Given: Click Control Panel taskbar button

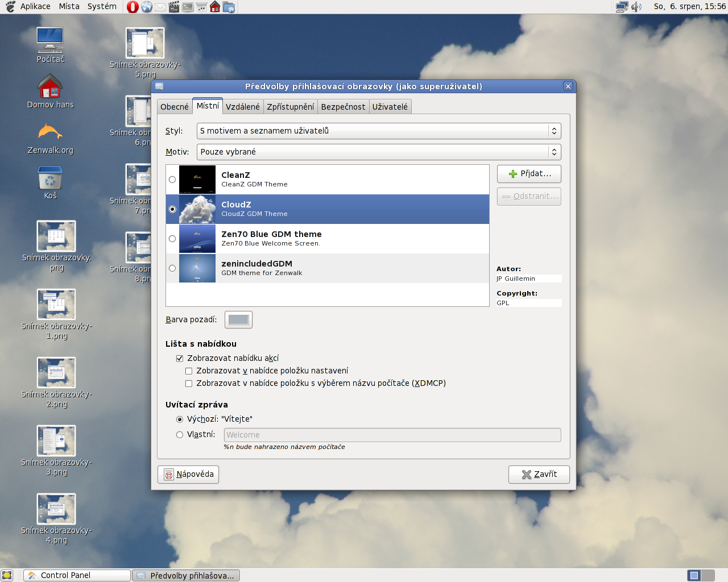Looking at the screenshot, I should (x=77, y=575).
